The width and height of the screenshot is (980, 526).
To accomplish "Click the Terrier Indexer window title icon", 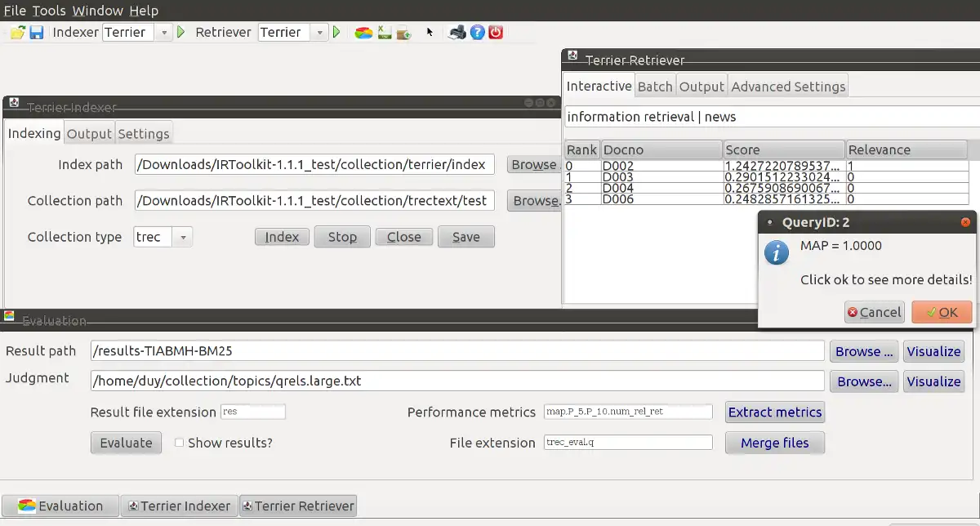I will click(14, 103).
